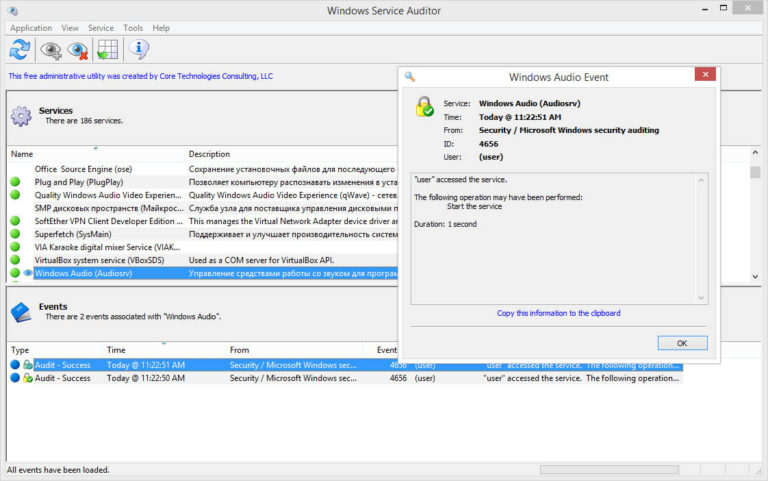This screenshot has height=481, width=768.
Task: Open the Tools menu
Action: click(x=133, y=28)
